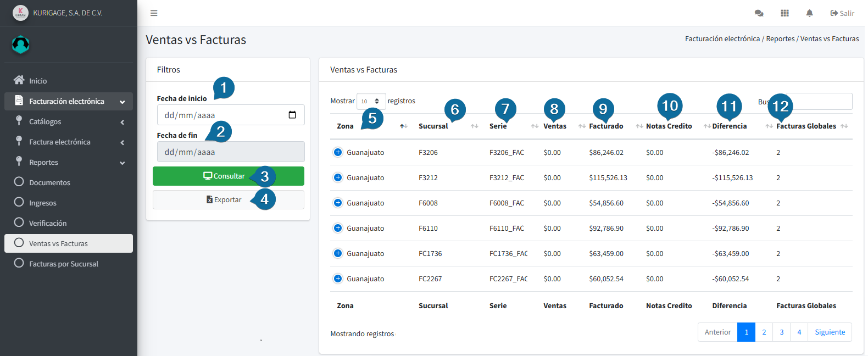Expand row details for sucursal F3206
Viewport: 868px width, 356px height.
point(338,152)
